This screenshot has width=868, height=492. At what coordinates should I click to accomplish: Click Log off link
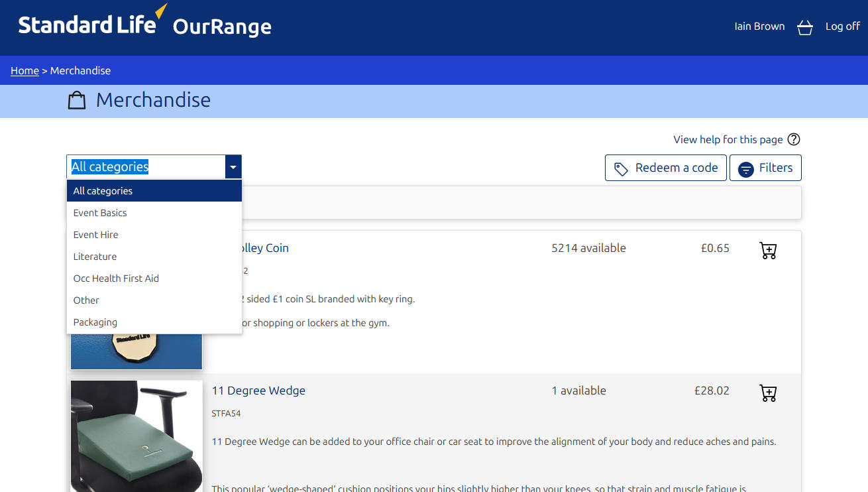click(842, 27)
